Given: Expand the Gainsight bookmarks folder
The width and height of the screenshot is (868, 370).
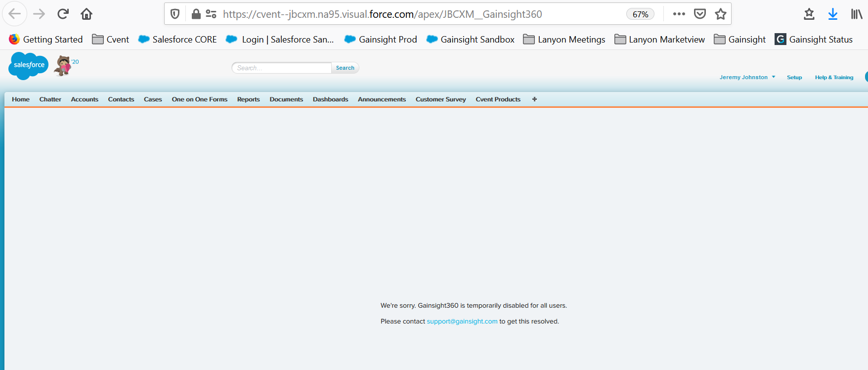Looking at the screenshot, I should click(739, 39).
